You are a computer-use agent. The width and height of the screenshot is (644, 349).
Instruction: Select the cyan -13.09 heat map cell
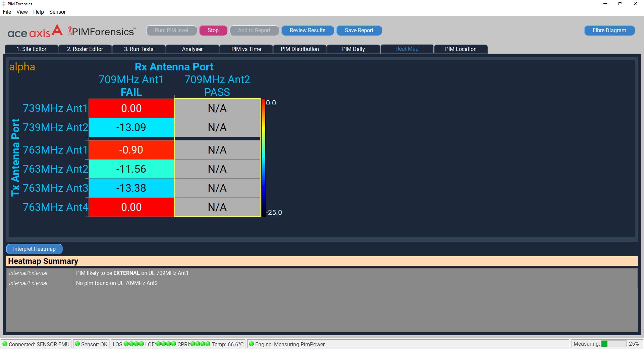(x=131, y=127)
